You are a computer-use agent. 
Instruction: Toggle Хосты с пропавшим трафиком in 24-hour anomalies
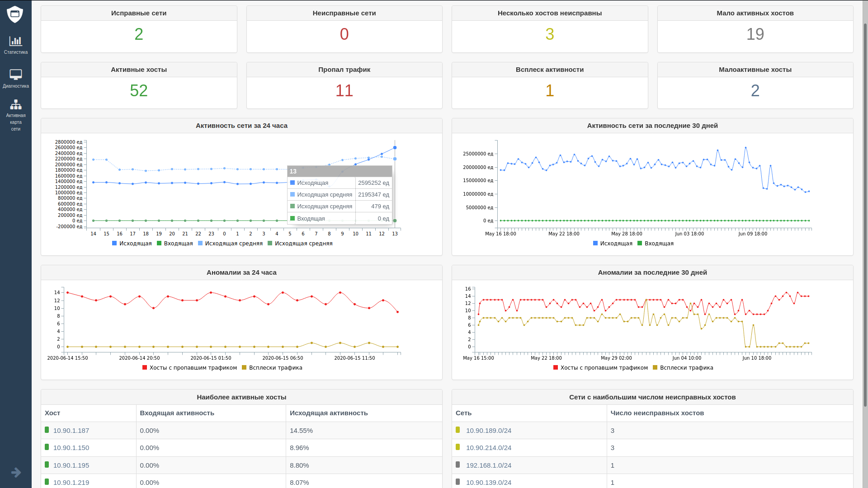tap(189, 368)
